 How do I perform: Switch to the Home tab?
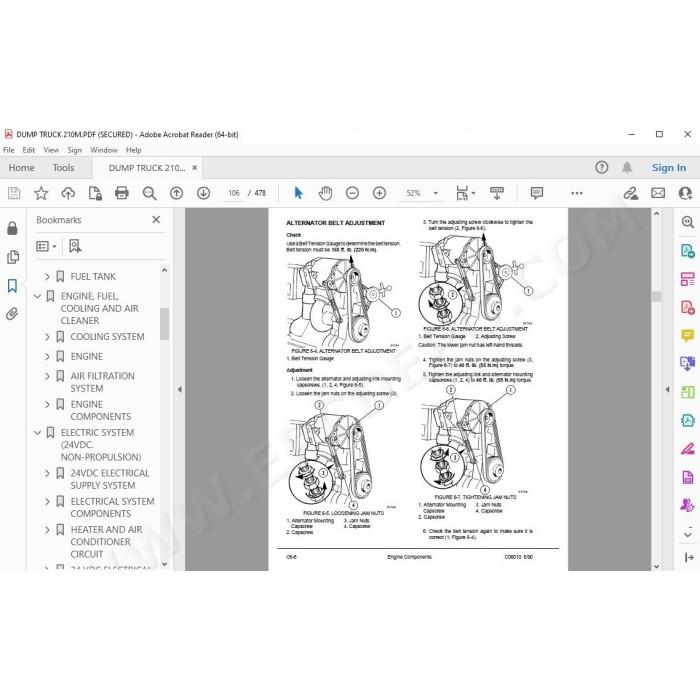[21, 167]
